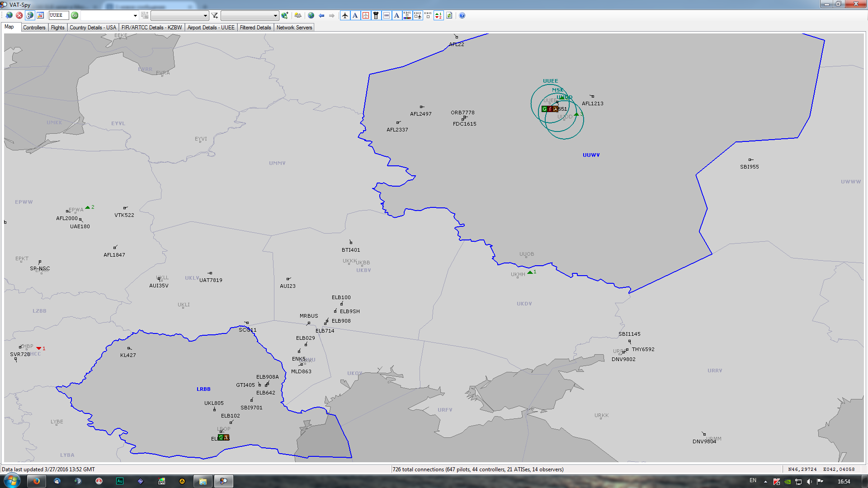This screenshot has width=868, height=488.
Task: Click the volume speaker tray icon
Action: pos(809,482)
